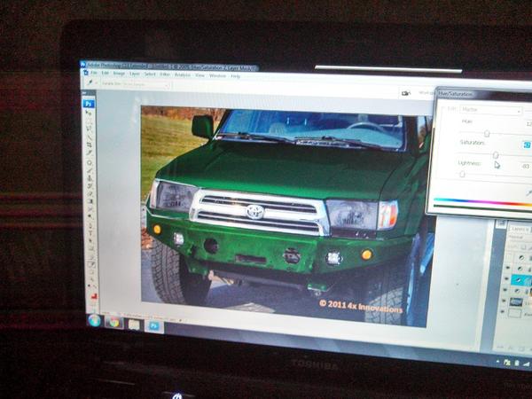Click the red foreground color swatch
The height and width of the screenshot is (399, 532).
pos(94,296)
